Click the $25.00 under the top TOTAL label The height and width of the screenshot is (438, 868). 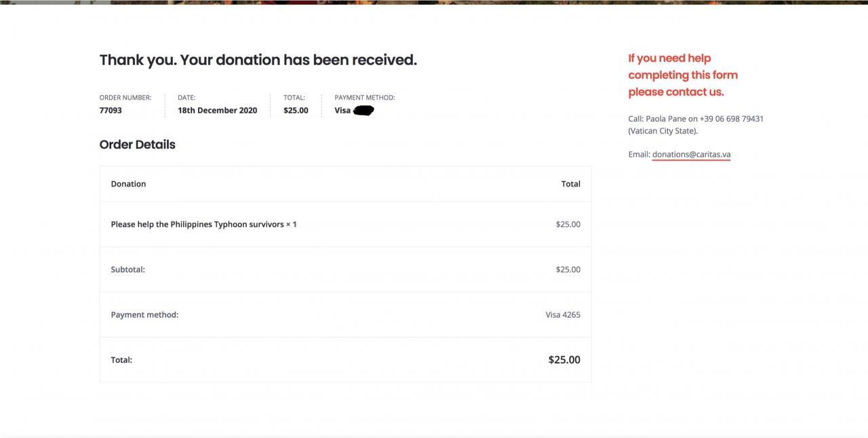(296, 111)
